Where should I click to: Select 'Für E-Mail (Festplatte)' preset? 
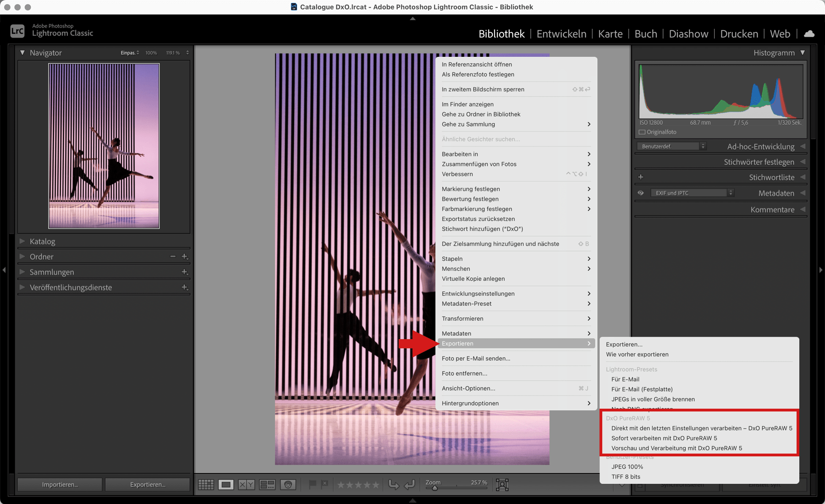pos(642,389)
